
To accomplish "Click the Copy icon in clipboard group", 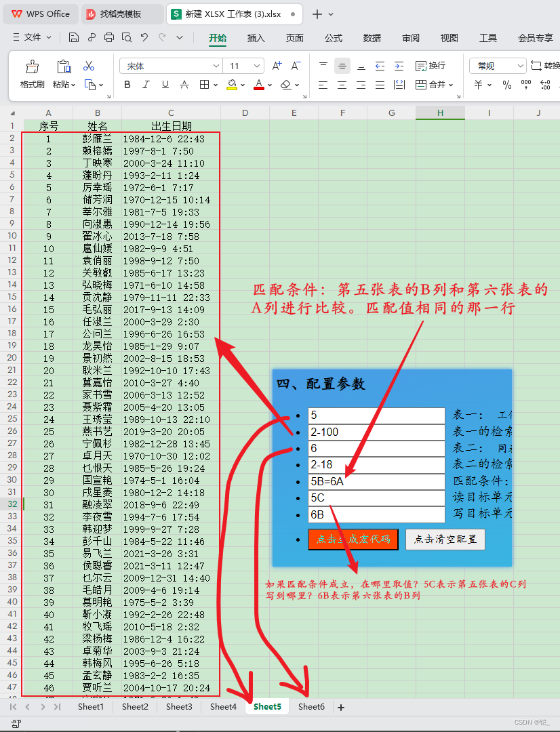I will [89, 85].
